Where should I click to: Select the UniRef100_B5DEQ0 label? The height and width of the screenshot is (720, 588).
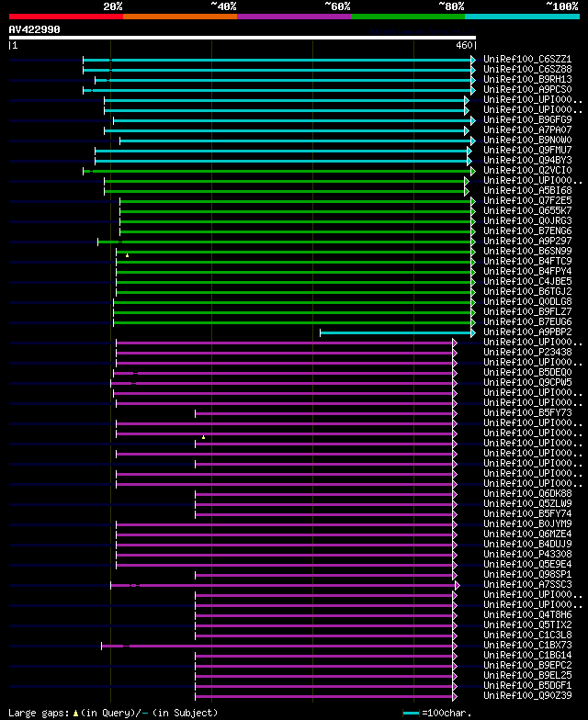(x=527, y=373)
